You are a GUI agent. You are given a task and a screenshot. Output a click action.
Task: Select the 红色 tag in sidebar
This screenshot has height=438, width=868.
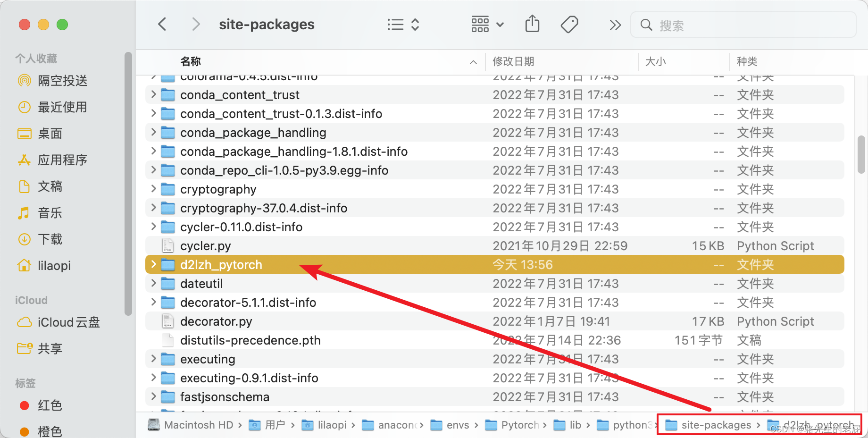coord(40,405)
